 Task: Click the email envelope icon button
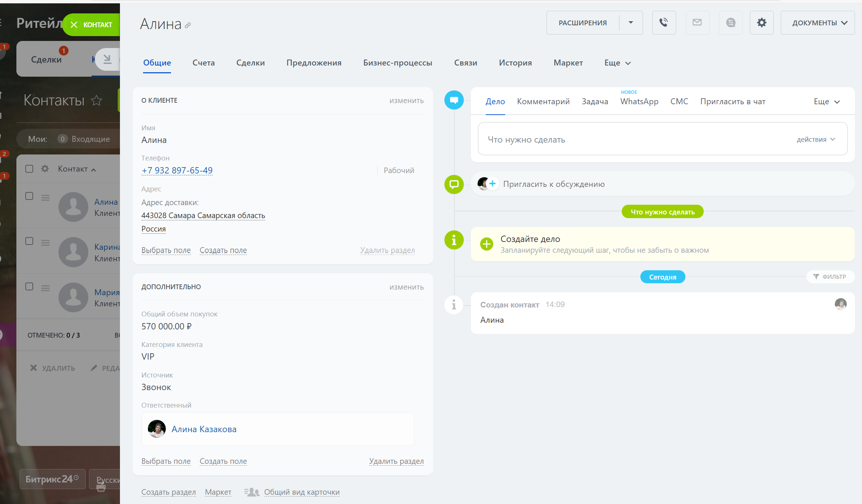click(x=697, y=23)
